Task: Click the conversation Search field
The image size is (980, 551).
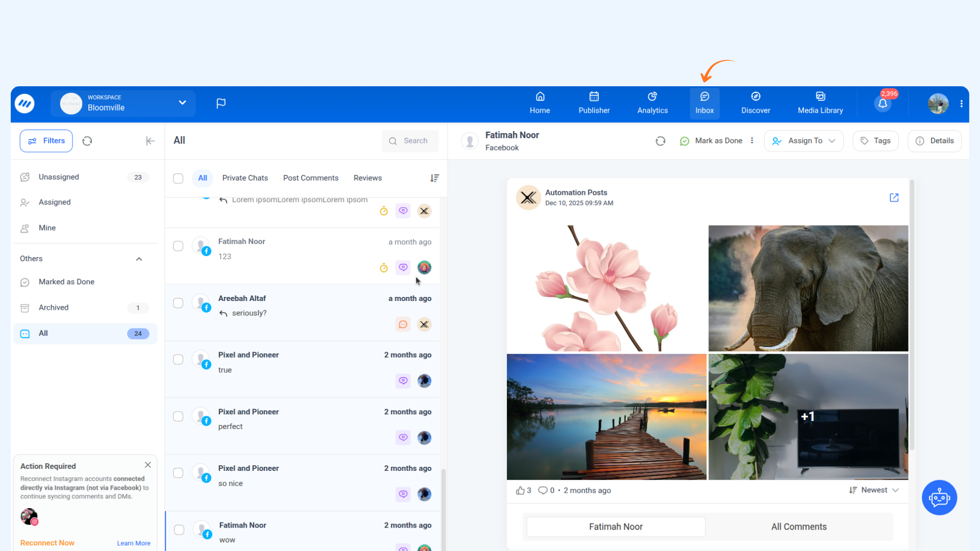Action: 410,141
